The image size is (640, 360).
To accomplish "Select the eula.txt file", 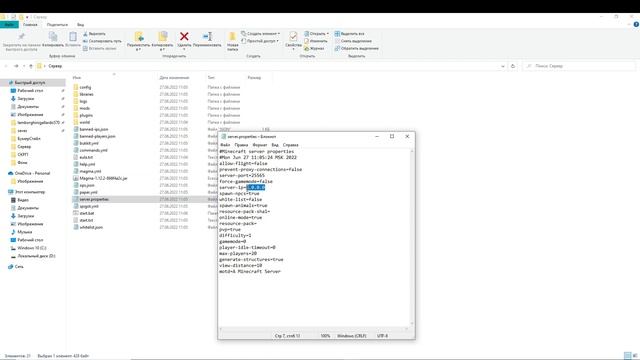I will (86, 157).
